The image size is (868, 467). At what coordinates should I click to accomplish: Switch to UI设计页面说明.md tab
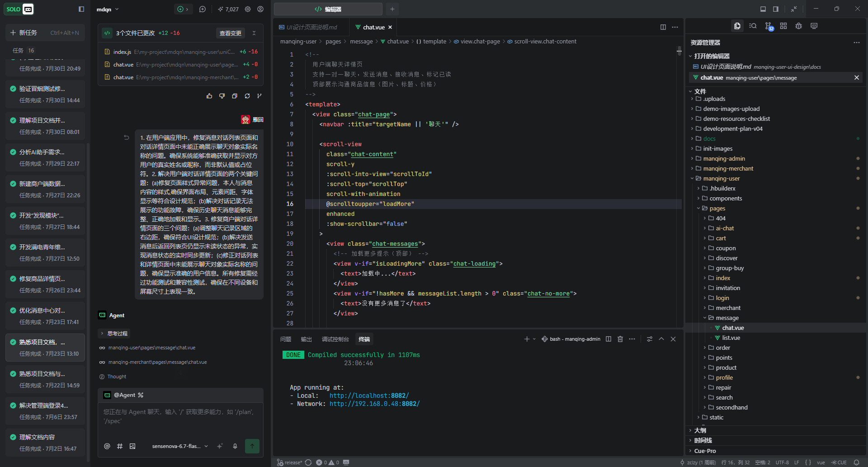[311, 27]
